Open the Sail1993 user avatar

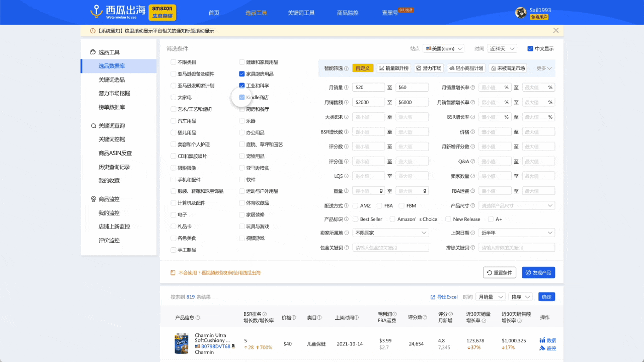(521, 13)
